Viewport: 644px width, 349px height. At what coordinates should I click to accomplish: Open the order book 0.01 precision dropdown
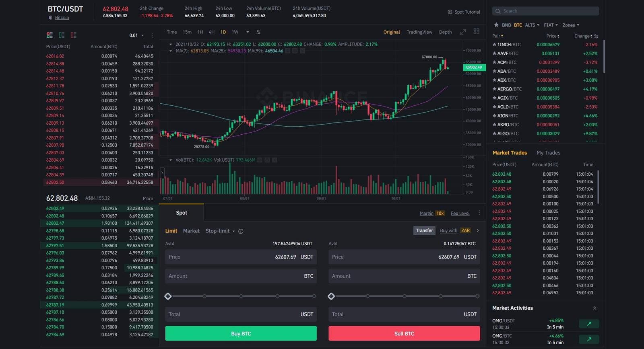136,35
